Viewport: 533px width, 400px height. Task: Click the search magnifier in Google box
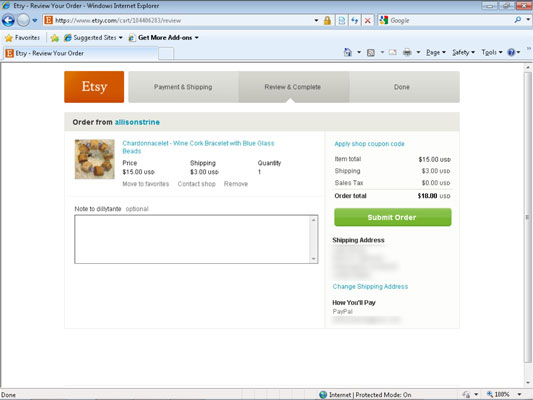(x=517, y=20)
